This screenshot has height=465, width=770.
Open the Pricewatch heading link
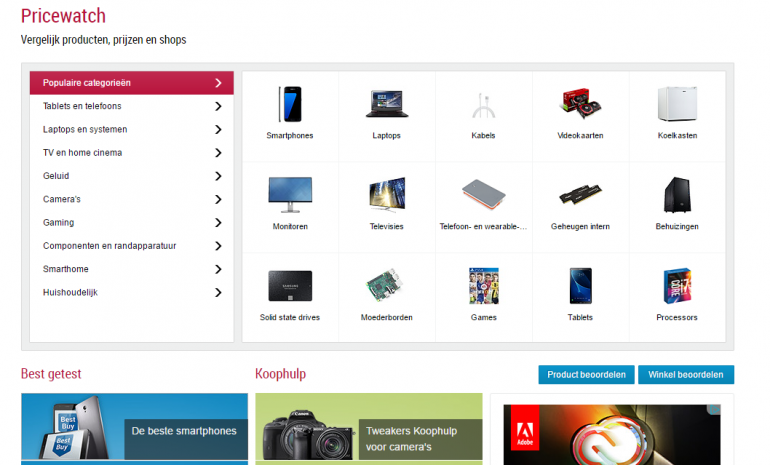(63, 16)
